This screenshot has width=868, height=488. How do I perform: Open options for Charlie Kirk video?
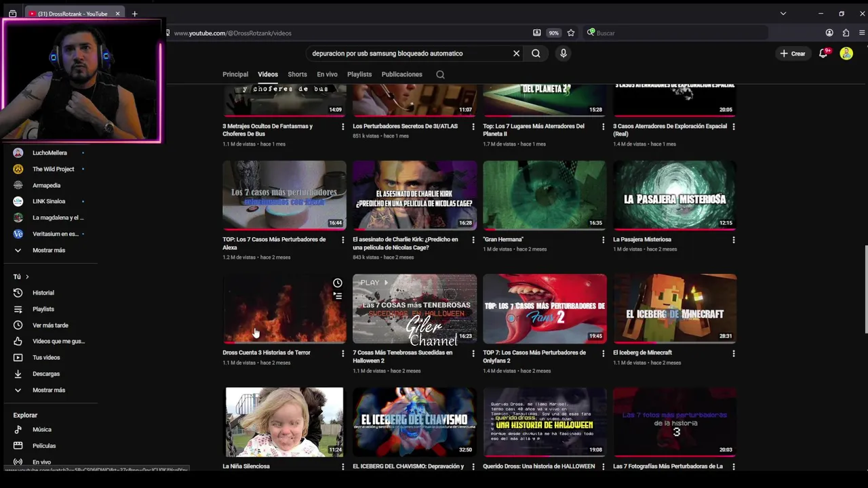click(473, 240)
